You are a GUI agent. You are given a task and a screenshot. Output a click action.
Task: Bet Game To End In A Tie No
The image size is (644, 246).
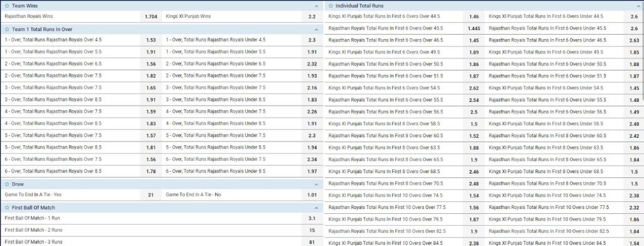pos(312,195)
